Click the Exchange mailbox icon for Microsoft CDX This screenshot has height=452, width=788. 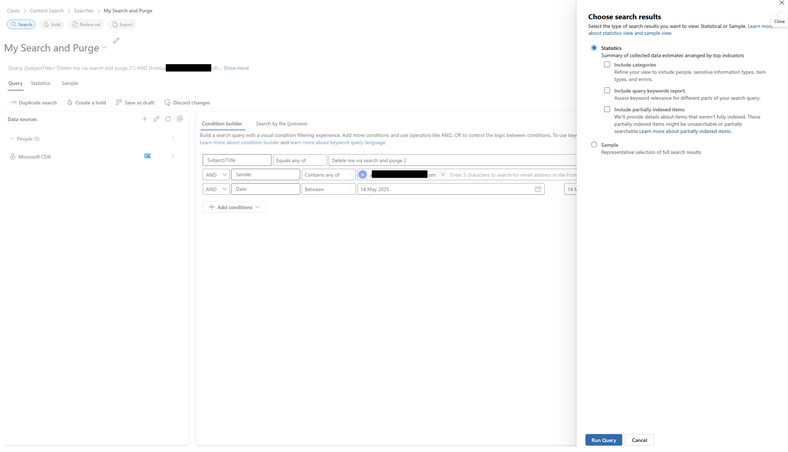147,156
